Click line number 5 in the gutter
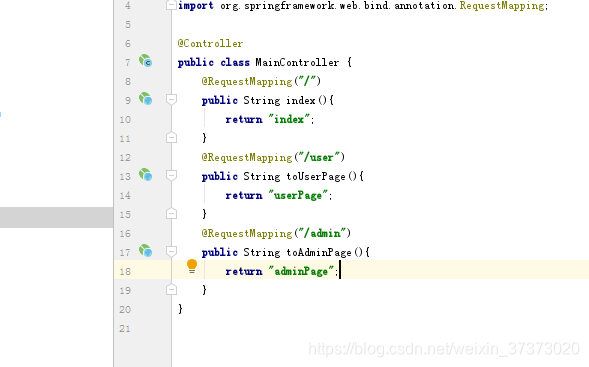 point(128,25)
